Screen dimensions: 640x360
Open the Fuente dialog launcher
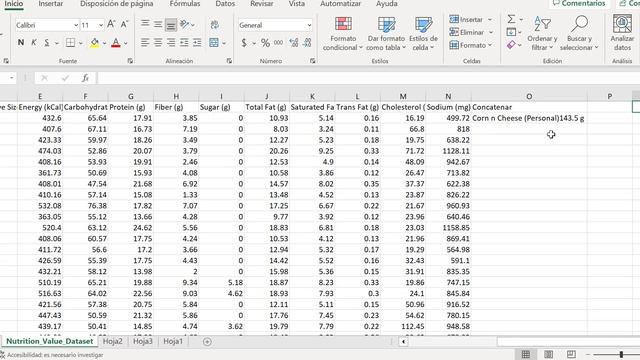pos(130,61)
